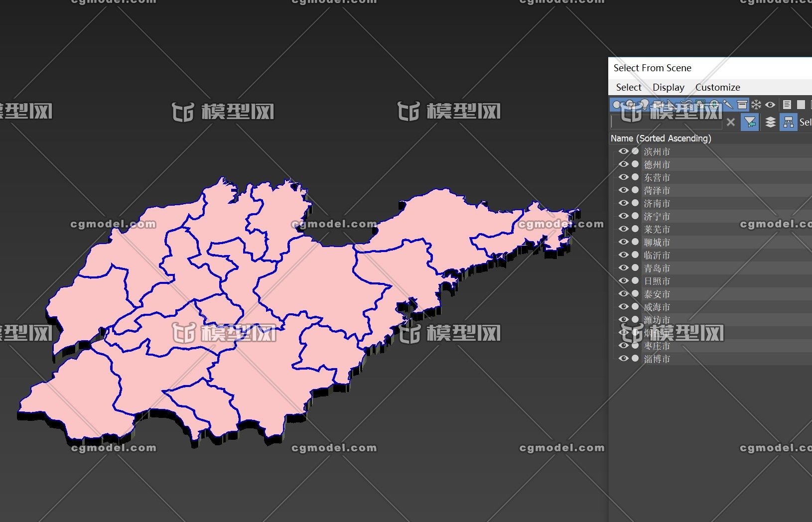Click the geometry sphere icon beside 潍坊市
Screen dimensions: 812x522
635,319
